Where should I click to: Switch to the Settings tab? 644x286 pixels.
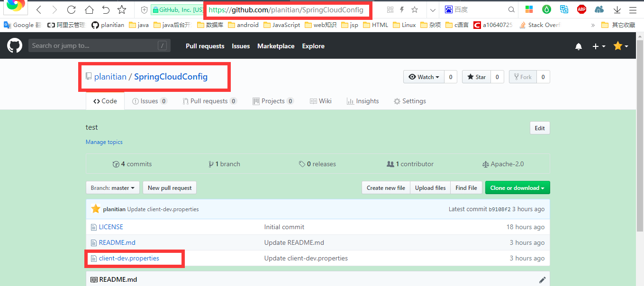pos(409,101)
